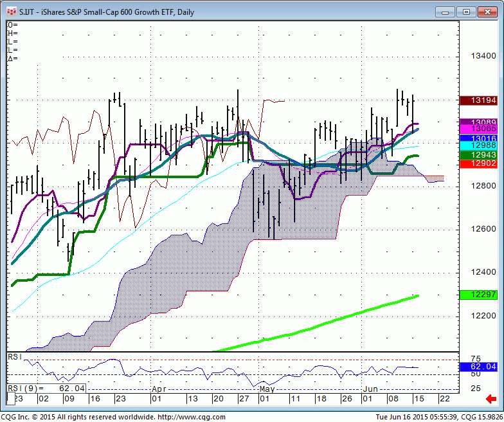Click the Apr month label on time axis
Screen dimensions: 504x422
[159, 389]
